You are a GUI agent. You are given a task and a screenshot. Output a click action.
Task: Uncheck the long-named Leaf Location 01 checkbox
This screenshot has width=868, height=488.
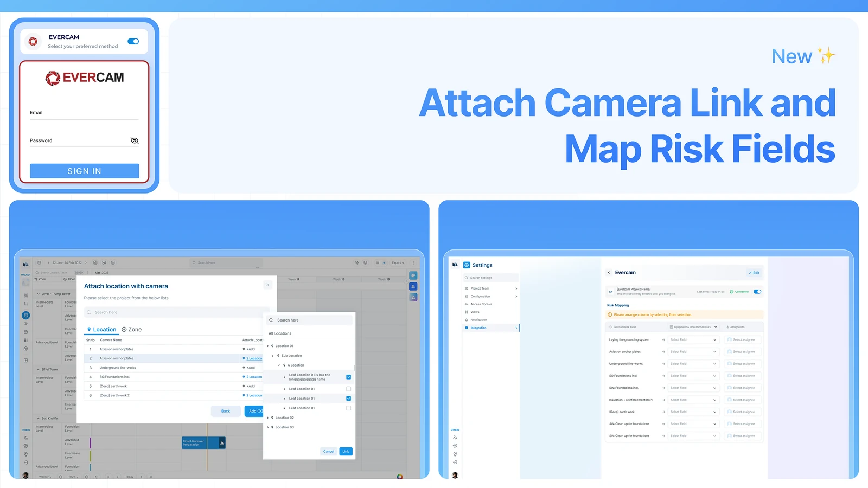[x=348, y=377]
